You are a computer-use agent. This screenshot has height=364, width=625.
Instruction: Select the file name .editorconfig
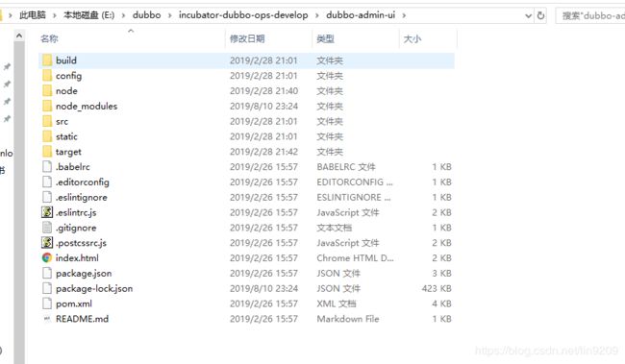[83, 182]
